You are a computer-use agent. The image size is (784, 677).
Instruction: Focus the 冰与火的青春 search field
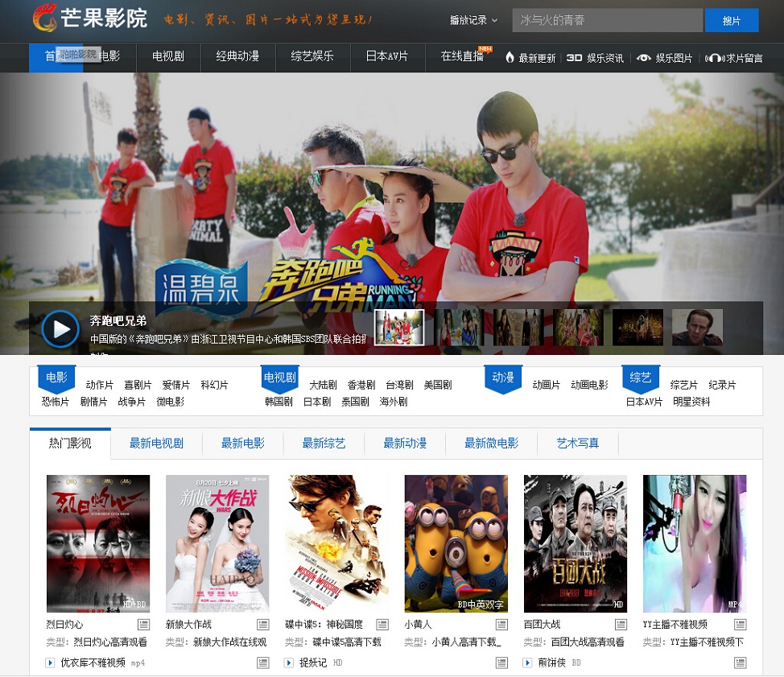607,20
